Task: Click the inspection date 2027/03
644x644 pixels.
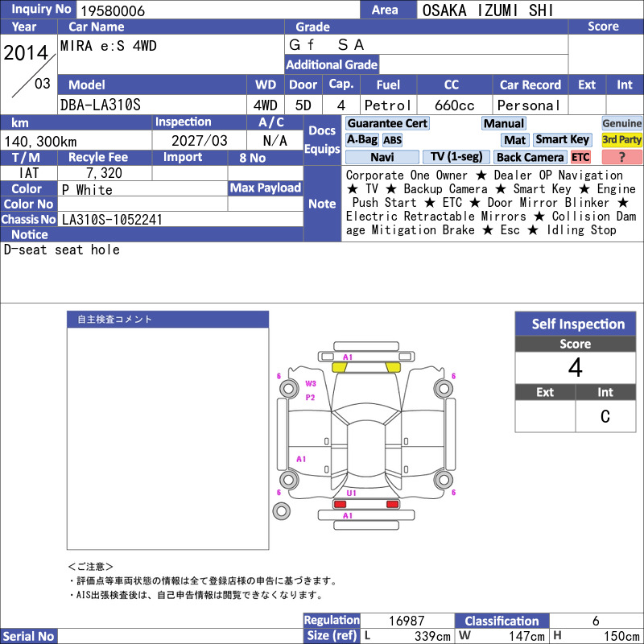Action: tap(199, 141)
